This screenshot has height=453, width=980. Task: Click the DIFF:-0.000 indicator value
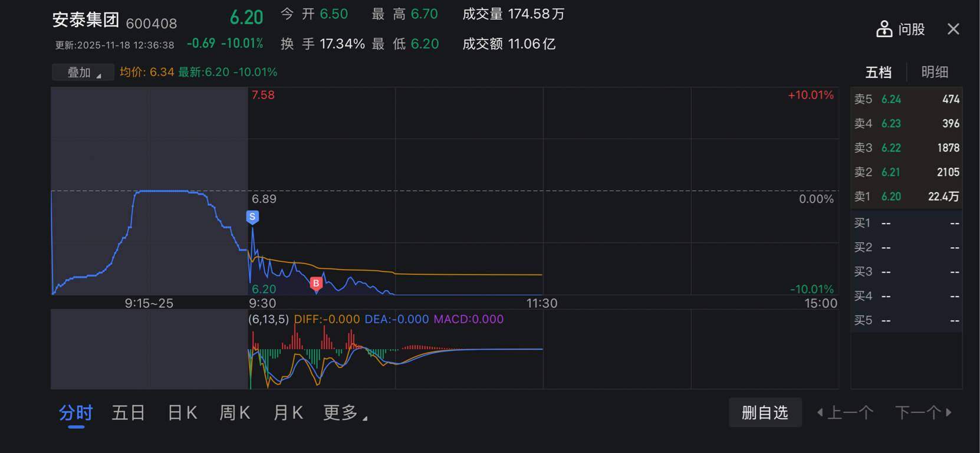coord(327,319)
